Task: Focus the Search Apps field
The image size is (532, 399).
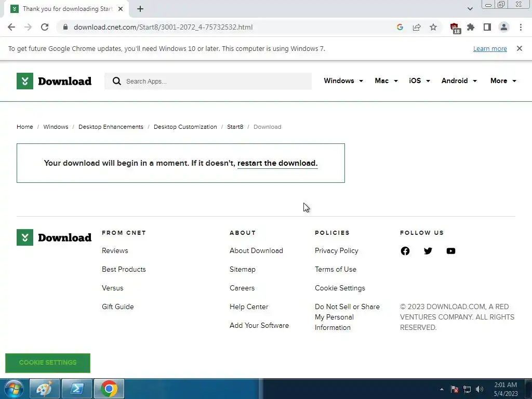Action: click(208, 81)
